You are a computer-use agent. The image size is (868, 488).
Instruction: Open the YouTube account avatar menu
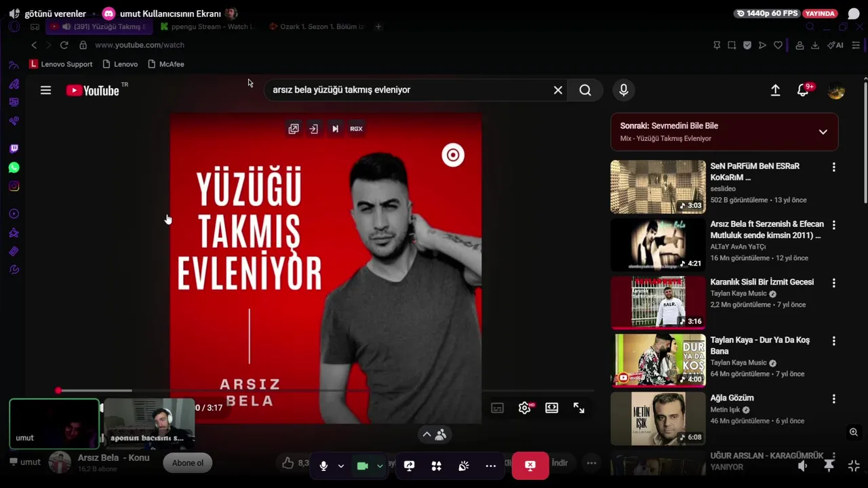click(x=836, y=90)
